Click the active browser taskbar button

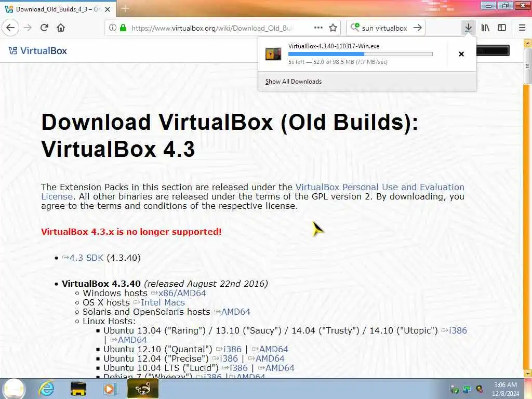click(x=143, y=389)
